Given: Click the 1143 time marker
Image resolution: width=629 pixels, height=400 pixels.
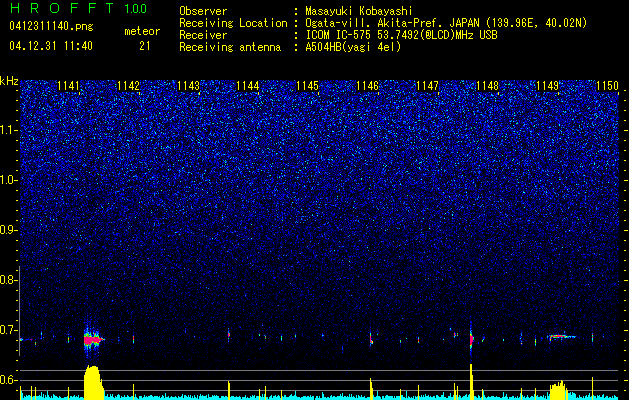Looking at the screenshot, I should tap(188, 86).
